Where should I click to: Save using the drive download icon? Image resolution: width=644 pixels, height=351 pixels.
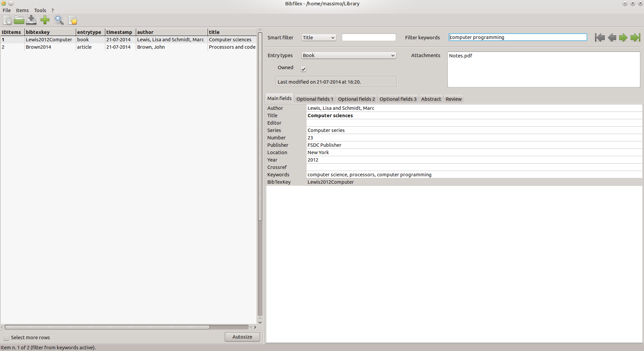click(31, 20)
